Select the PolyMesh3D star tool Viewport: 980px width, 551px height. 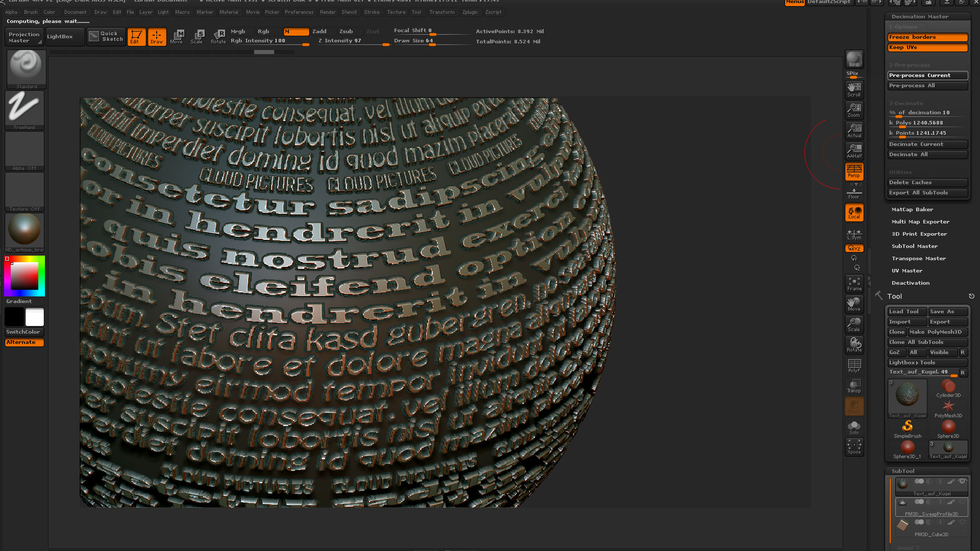(948, 409)
